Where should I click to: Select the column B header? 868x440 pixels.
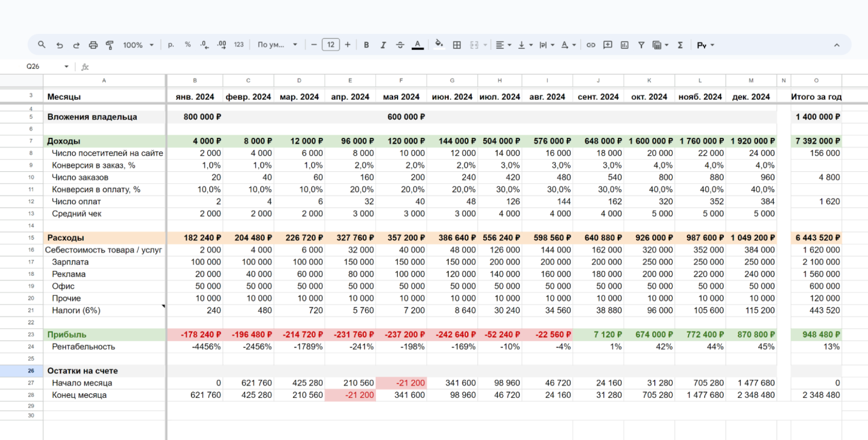[195, 80]
